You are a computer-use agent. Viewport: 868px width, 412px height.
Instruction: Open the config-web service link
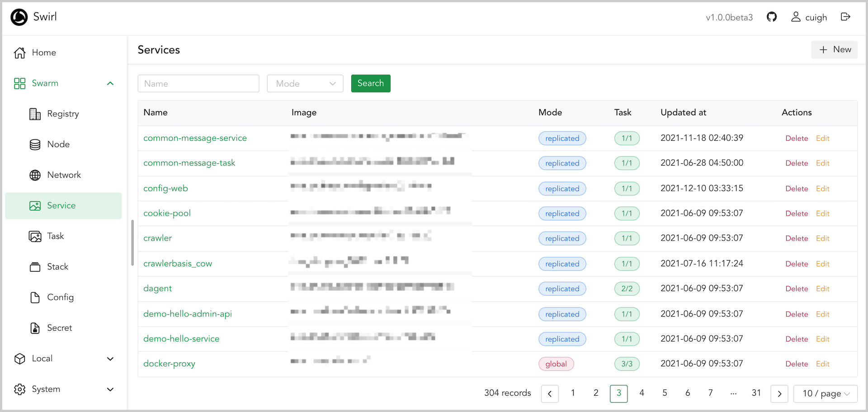(x=165, y=189)
